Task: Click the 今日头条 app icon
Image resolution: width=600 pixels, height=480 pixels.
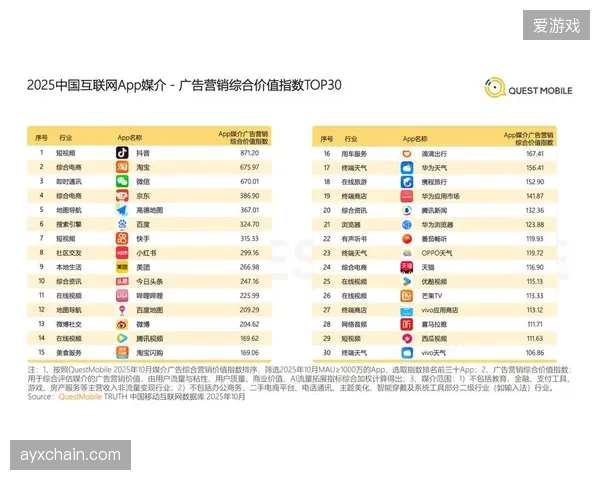Action: 122,281
